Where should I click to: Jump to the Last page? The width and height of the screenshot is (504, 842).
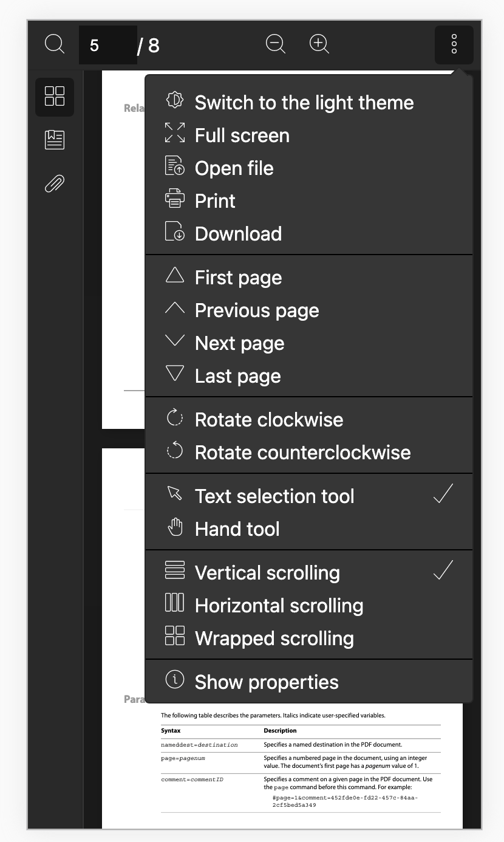pos(237,375)
